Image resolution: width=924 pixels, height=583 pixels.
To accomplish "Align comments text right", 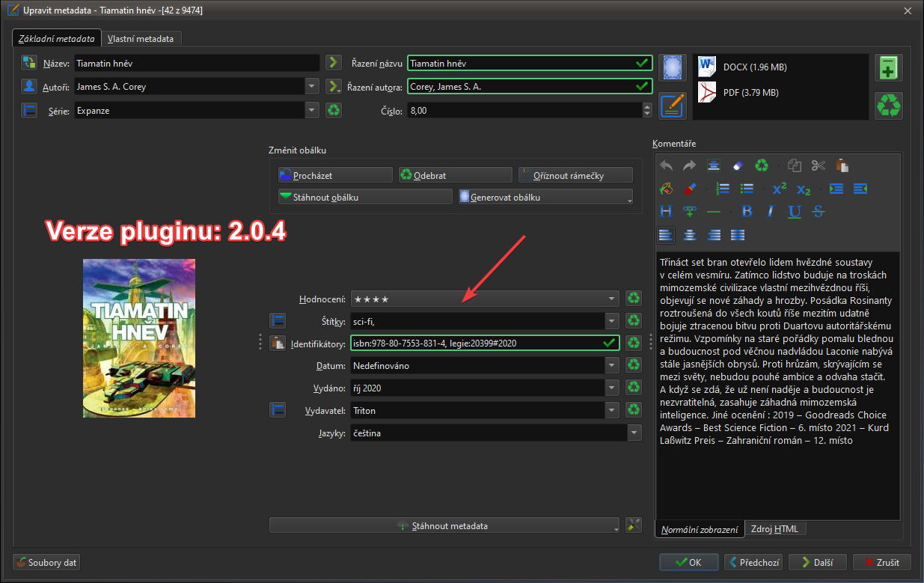I will 714,235.
